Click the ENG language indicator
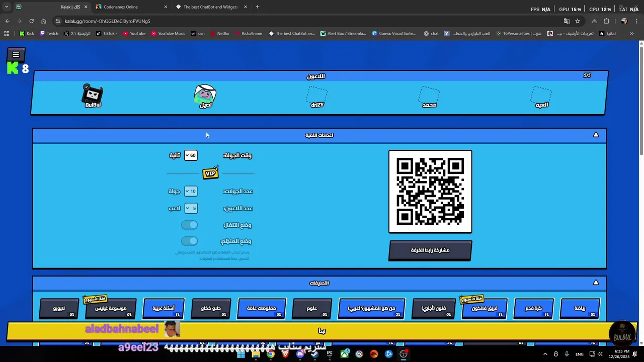Image resolution: width=644 pixels, height=362 pixels. point(580,354)
